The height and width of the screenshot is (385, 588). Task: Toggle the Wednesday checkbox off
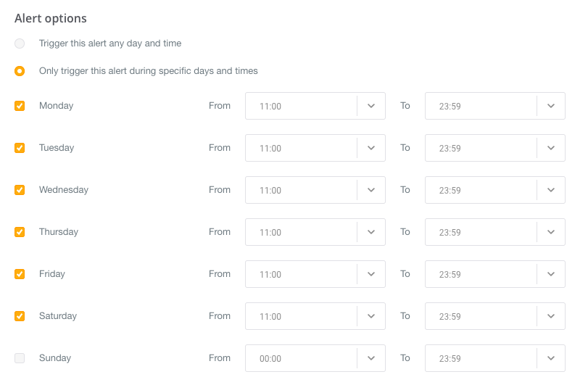20,190
